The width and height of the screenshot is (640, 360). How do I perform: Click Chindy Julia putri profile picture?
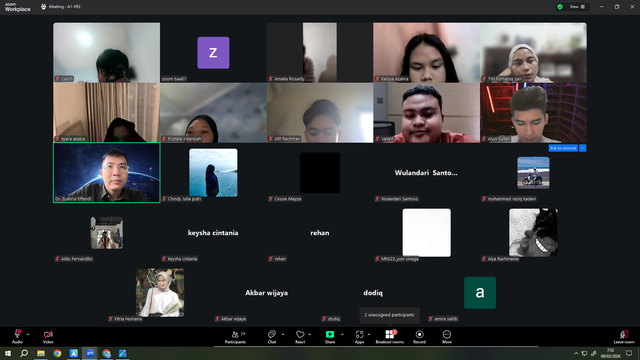pos(213,173)
